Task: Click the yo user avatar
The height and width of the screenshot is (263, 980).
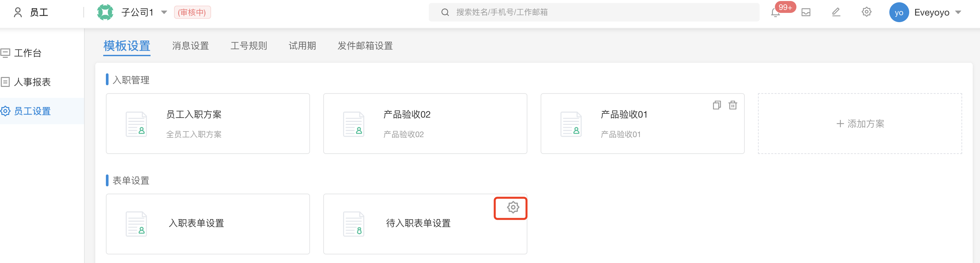Action: click(x=899, y=12)
